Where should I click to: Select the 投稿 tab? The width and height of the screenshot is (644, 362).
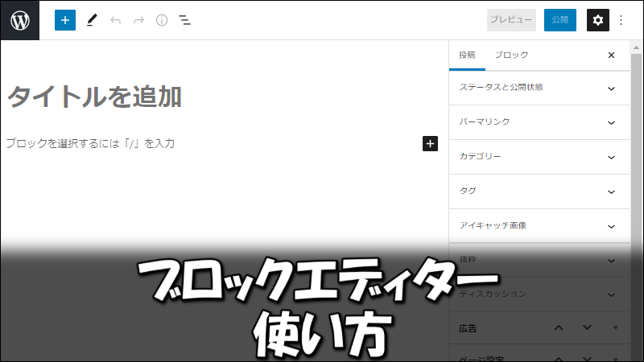tap(467, 56)
